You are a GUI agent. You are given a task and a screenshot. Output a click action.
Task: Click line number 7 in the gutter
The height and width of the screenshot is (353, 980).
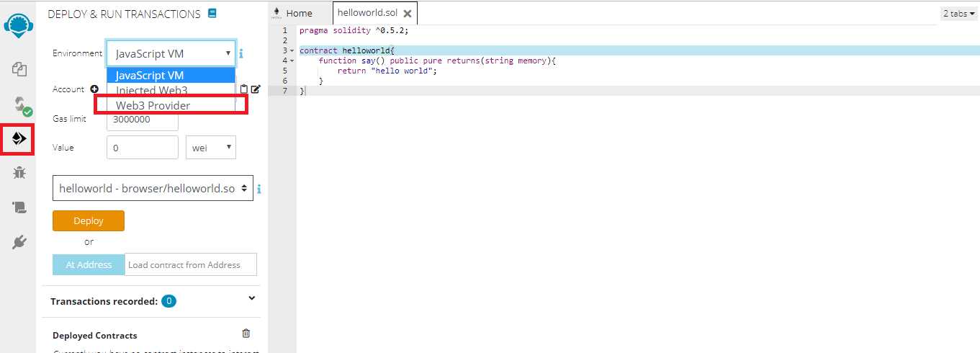coord(285,91)
